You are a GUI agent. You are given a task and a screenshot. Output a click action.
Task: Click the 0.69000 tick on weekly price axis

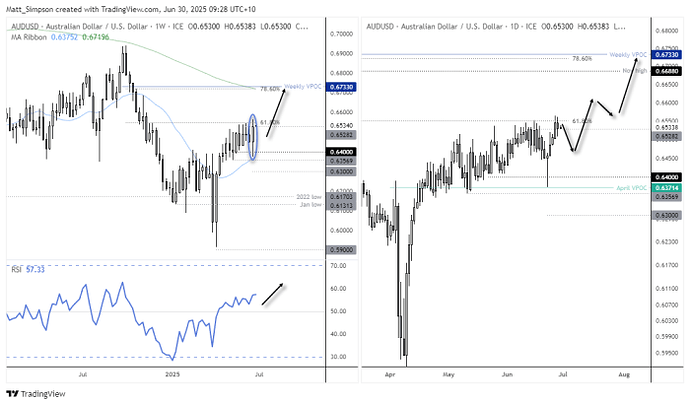tap(341, 54)
